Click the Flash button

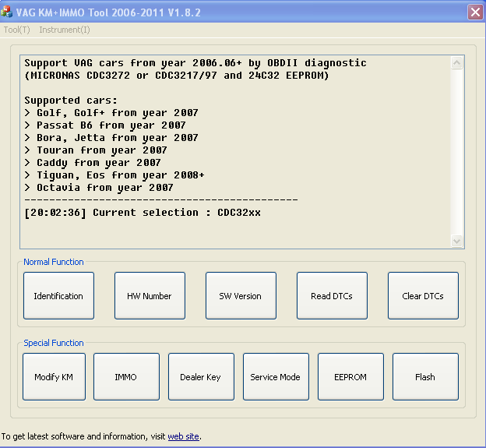point(425,376)
